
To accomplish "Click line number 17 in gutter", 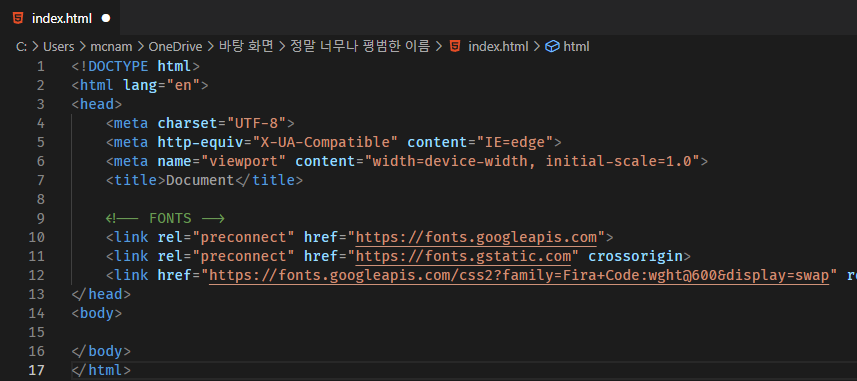I will (36, 370).
